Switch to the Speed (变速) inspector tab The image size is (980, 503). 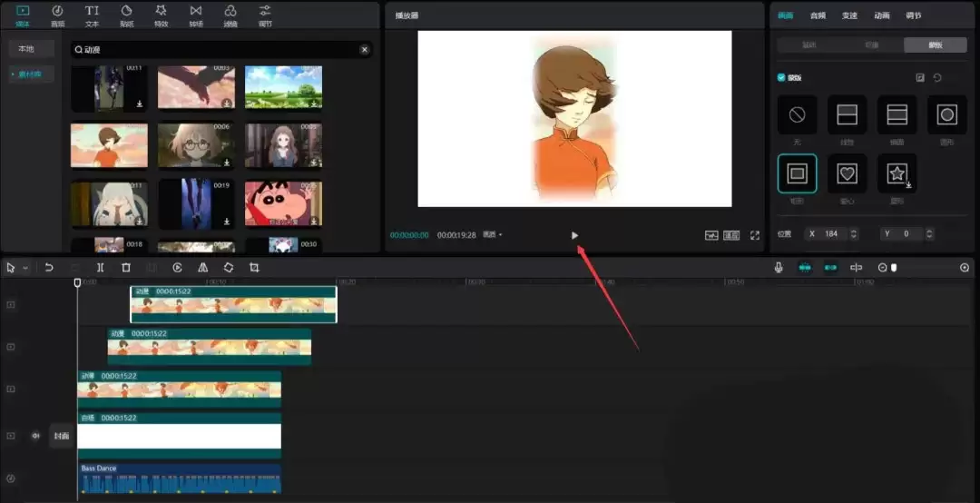[x=850, y=15]
